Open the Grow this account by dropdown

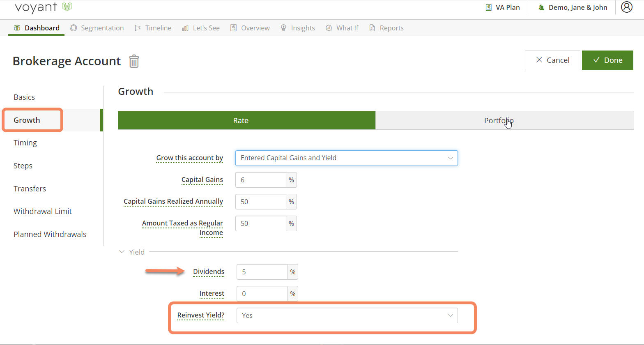coord(346,158)
